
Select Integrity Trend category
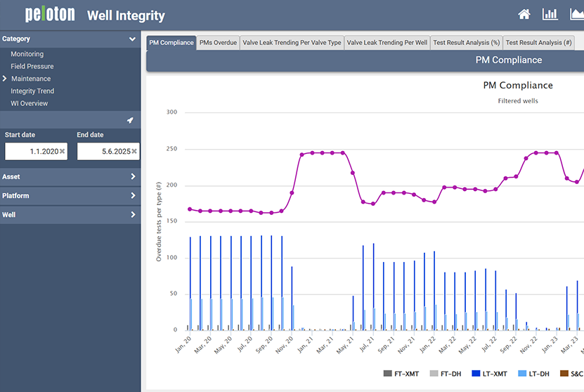point(32,91)
